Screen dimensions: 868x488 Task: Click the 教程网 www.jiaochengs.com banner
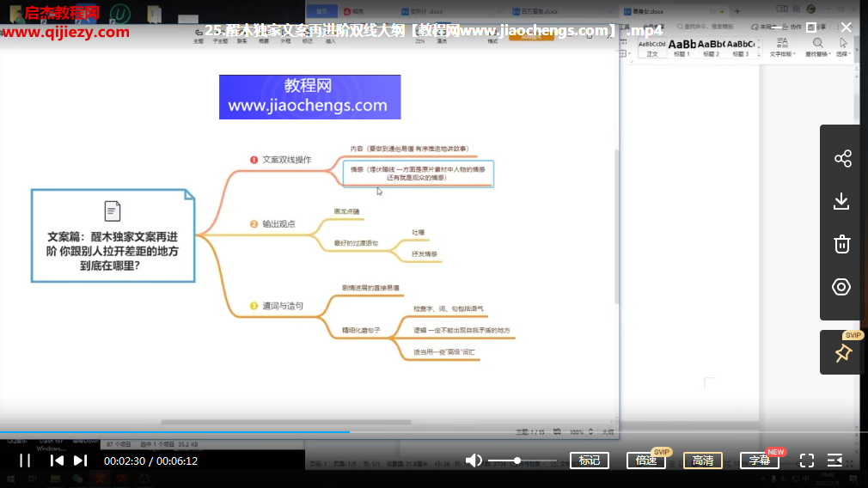tap(310, 97)
